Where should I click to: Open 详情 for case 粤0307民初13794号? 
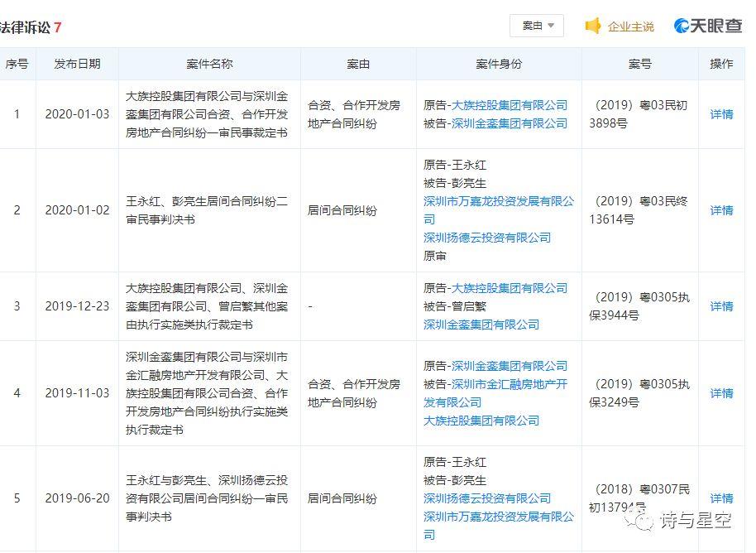coord(721,498)
